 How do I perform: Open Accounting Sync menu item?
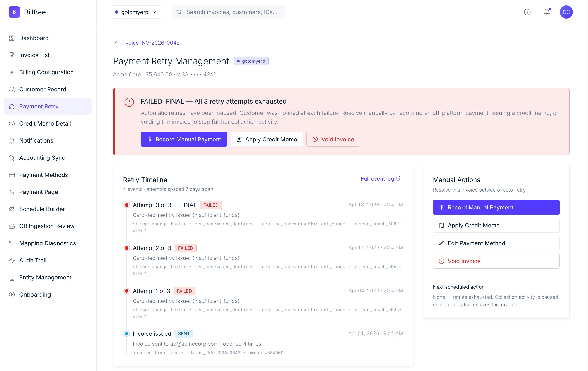pyautogui.click(x=48, y=158)
